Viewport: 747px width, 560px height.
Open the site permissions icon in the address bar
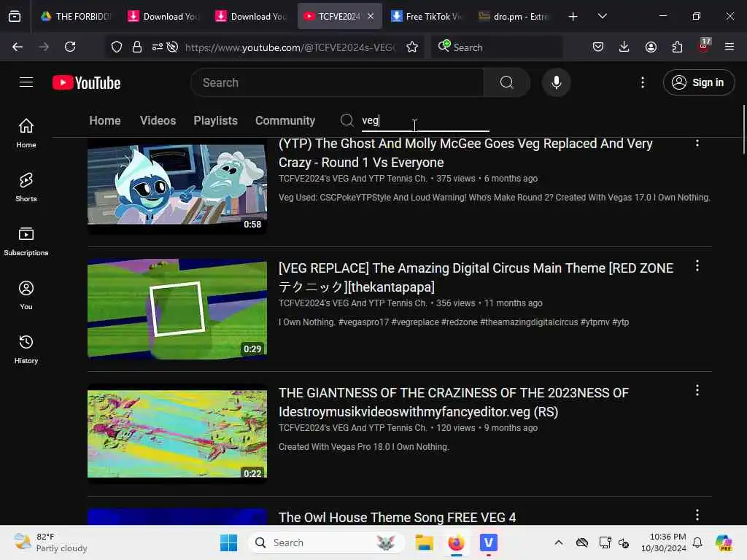(x=158, y=47)
